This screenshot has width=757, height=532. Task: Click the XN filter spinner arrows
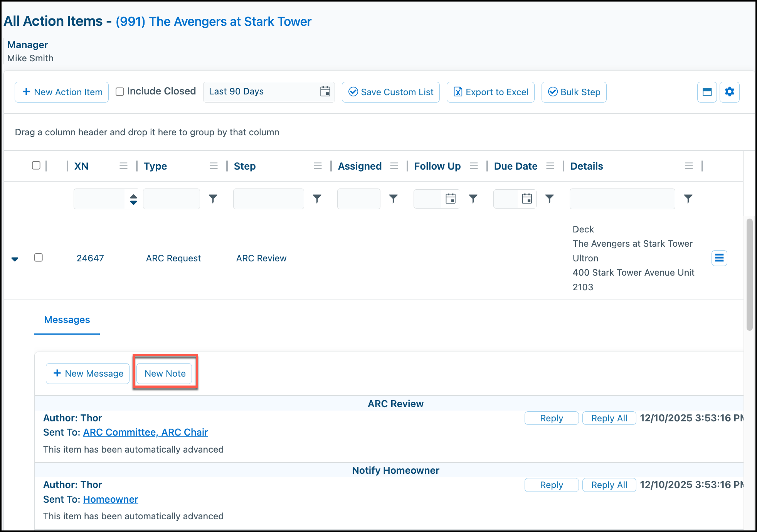click(133, 199)
